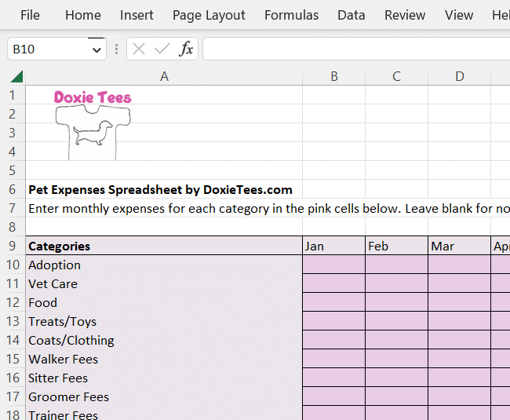This screenshot has height=420, width=510.
Task: Click the Cancel entry X icon
Action: 139,49
